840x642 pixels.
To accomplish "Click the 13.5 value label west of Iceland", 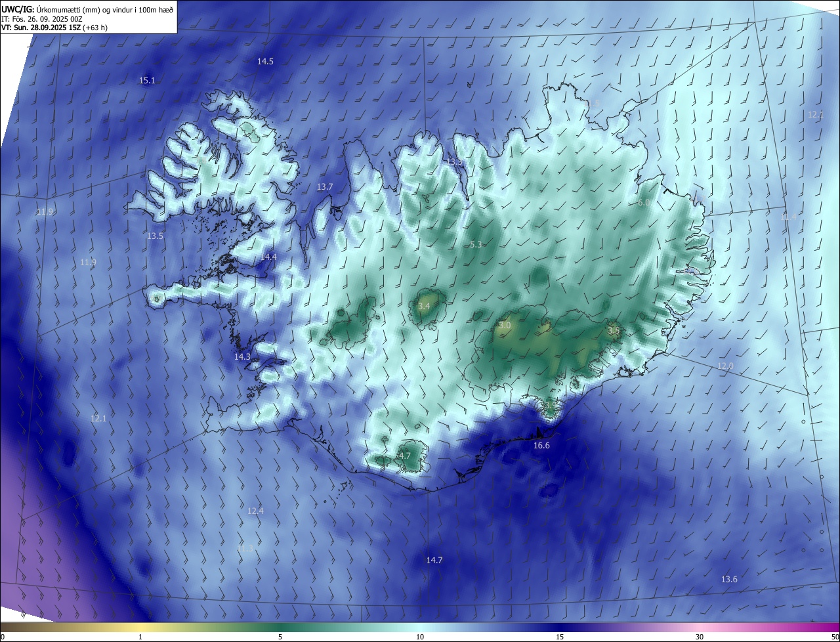I will (x=155, y=236).
